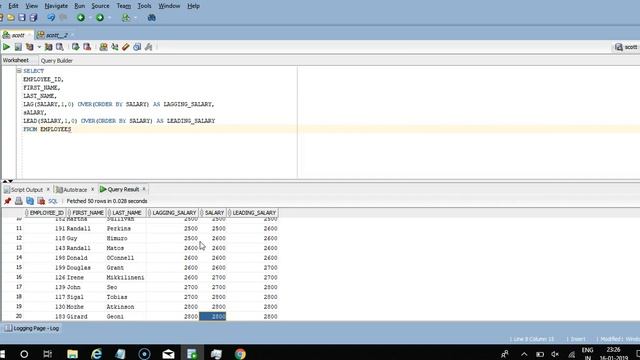The width and height of the screenshot is (640, 360).
Task: Close the Script Output tab
Action: click(48, 189)
